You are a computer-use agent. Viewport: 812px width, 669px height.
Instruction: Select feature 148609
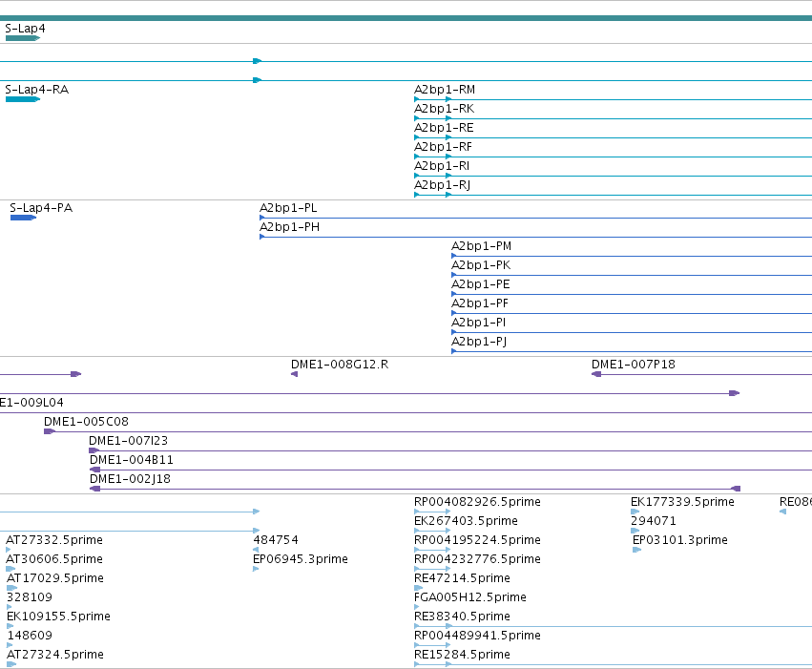tap(30, 636)
